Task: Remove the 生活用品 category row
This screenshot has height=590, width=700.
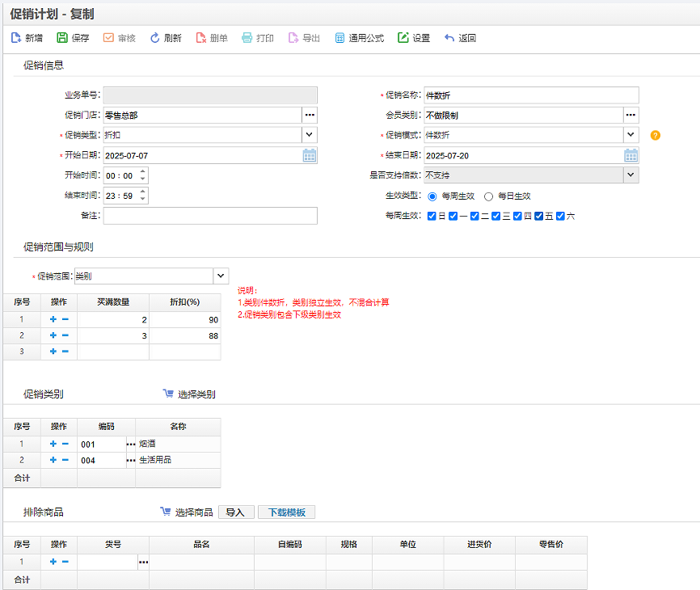Action: [x=65, y=460]
